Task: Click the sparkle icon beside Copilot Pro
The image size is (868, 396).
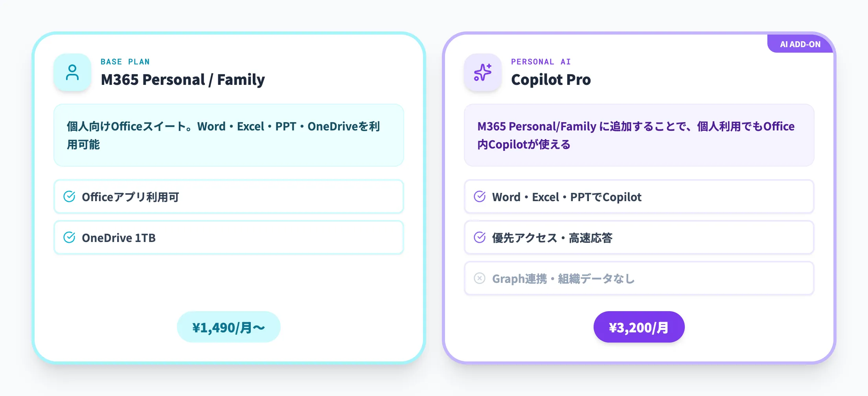Action: (482, 73)
